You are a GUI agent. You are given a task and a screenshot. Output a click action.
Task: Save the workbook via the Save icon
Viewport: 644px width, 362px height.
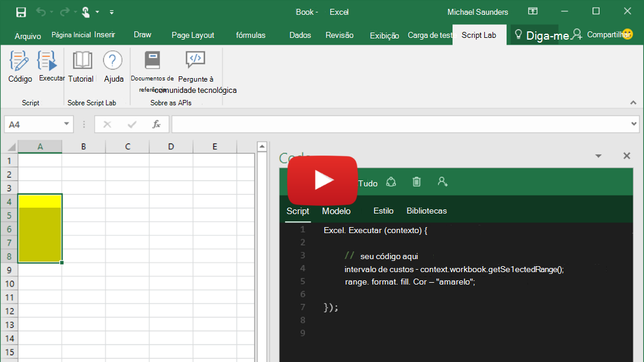pyautogui.click(x=21, y=11)
